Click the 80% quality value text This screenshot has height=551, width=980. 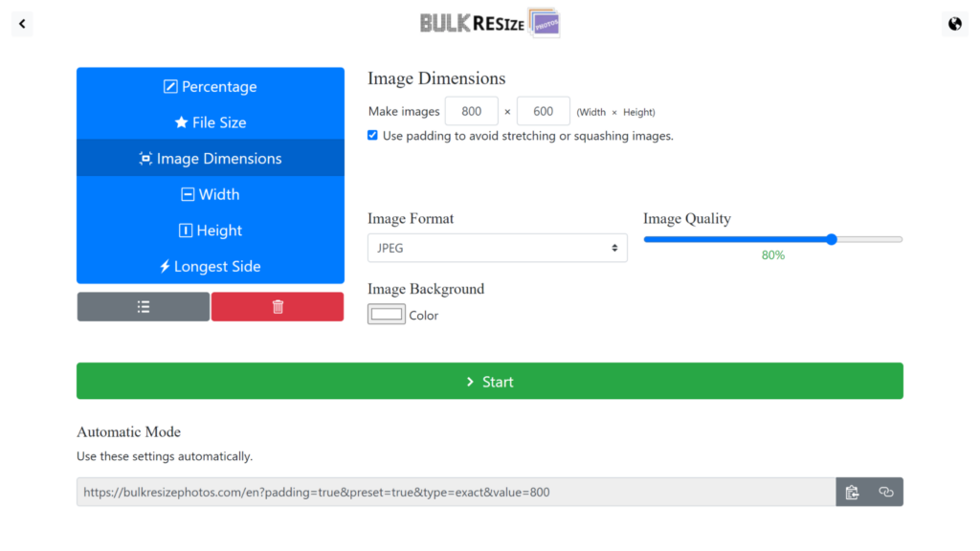click(x=773, y=254)
